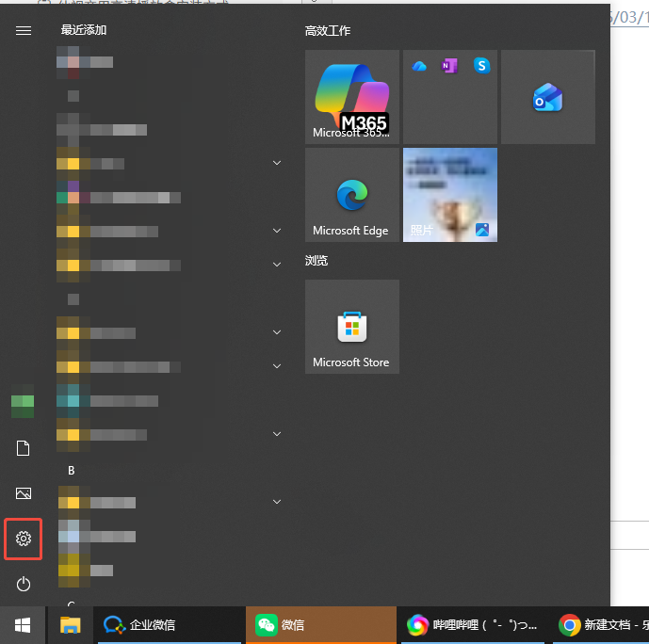This screenshot has width=649, height=644.
Task: Expand the Start menu hamburger navigation
Action: pos(24,30)
